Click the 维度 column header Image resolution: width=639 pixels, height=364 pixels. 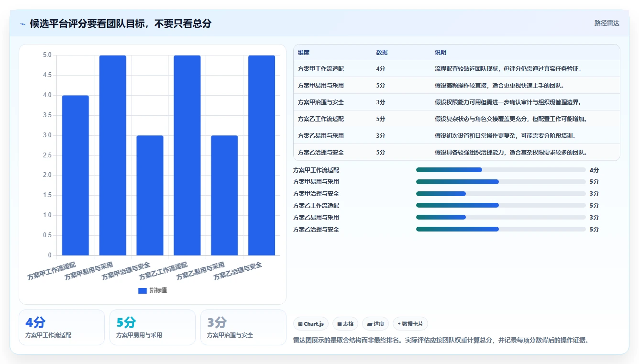tap(304, 52)
